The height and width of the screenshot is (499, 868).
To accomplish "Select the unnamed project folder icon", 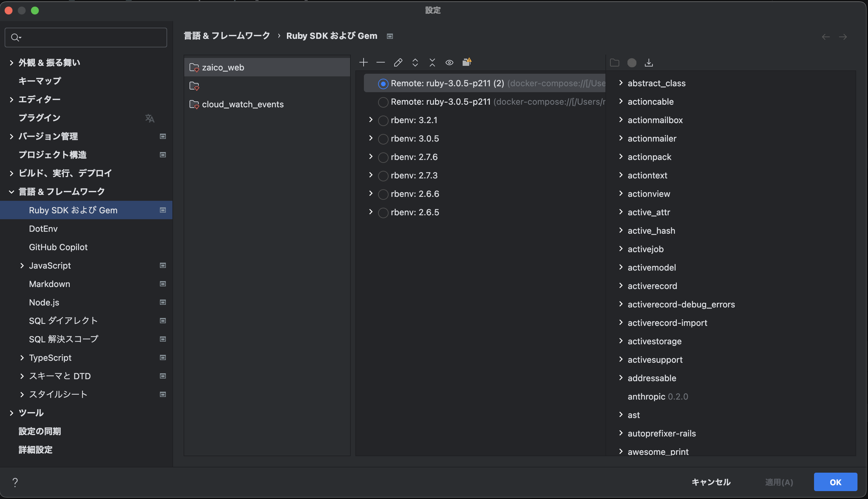I will (x=194, y=86).
